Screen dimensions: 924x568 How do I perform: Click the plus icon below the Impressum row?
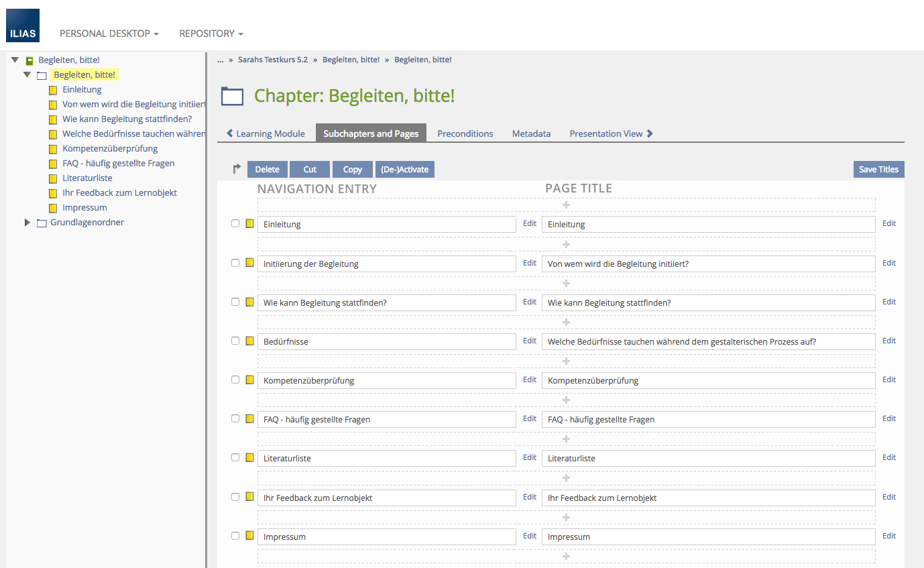point(566,556)
